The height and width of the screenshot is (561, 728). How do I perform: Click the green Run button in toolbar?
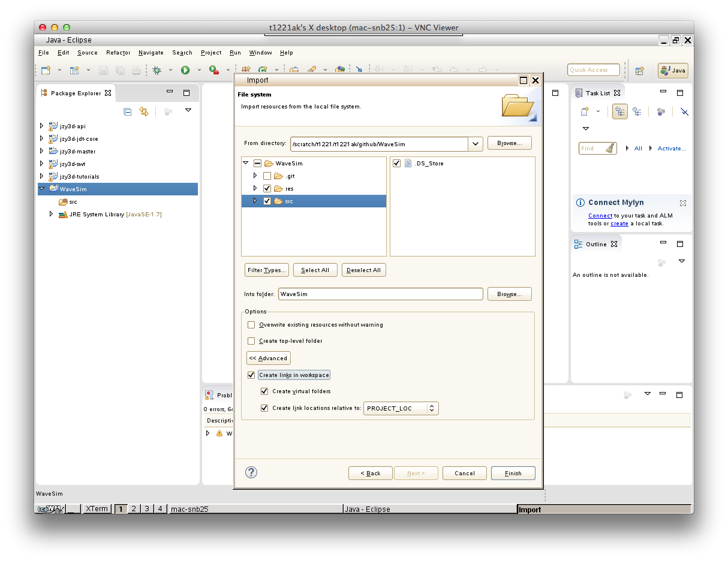pos(185,70)
